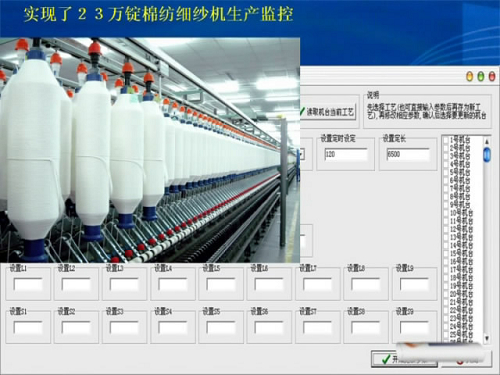This screenshot has height=375, width=500.
Task: Click the 设置L9 input box
Action: [x=414, y=284]
